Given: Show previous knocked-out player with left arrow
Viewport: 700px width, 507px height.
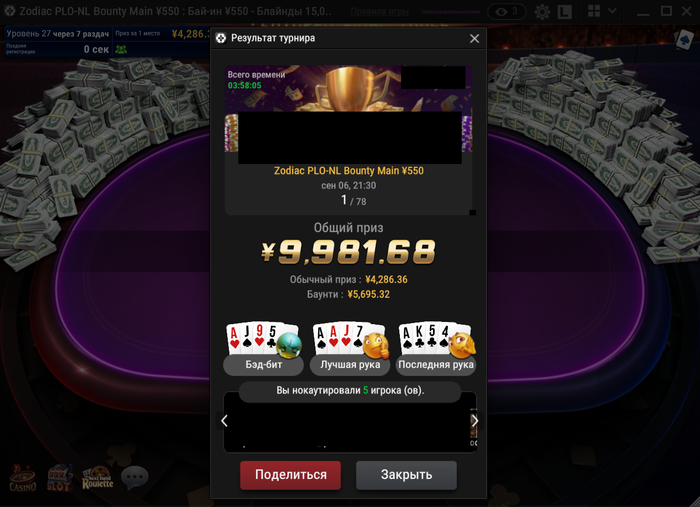Looking at the screenshot, I should click(x=225, y=420).
